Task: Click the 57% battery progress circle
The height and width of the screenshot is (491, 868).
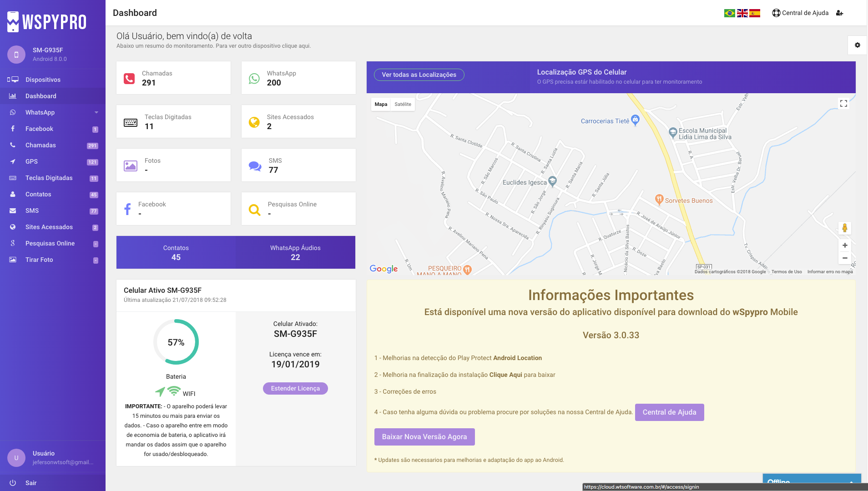Action: [176, 342]
